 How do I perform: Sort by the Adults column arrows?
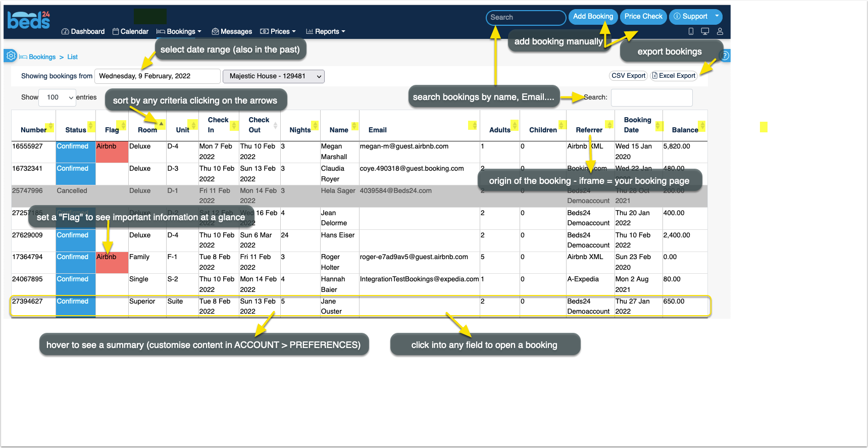515,125
